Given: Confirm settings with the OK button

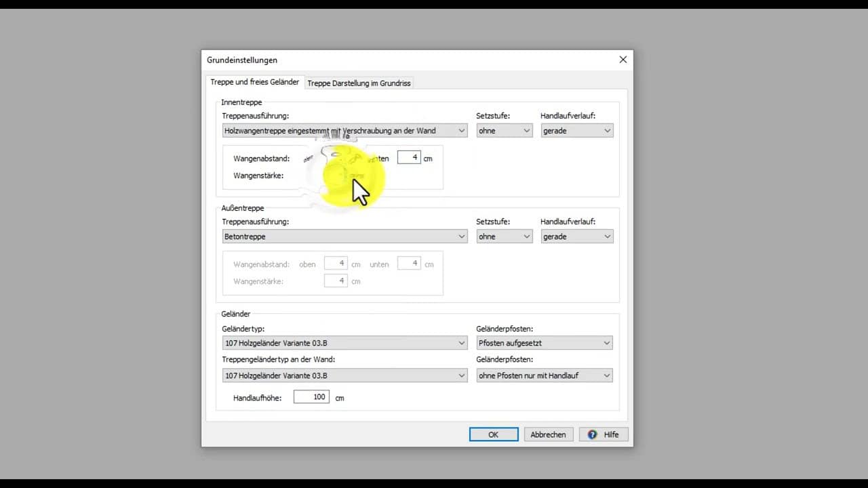Looking at the screenshot, I should (493, 434).
